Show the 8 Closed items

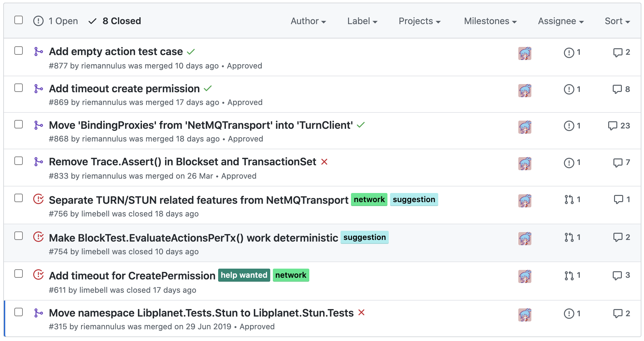(x=115, y=21)
